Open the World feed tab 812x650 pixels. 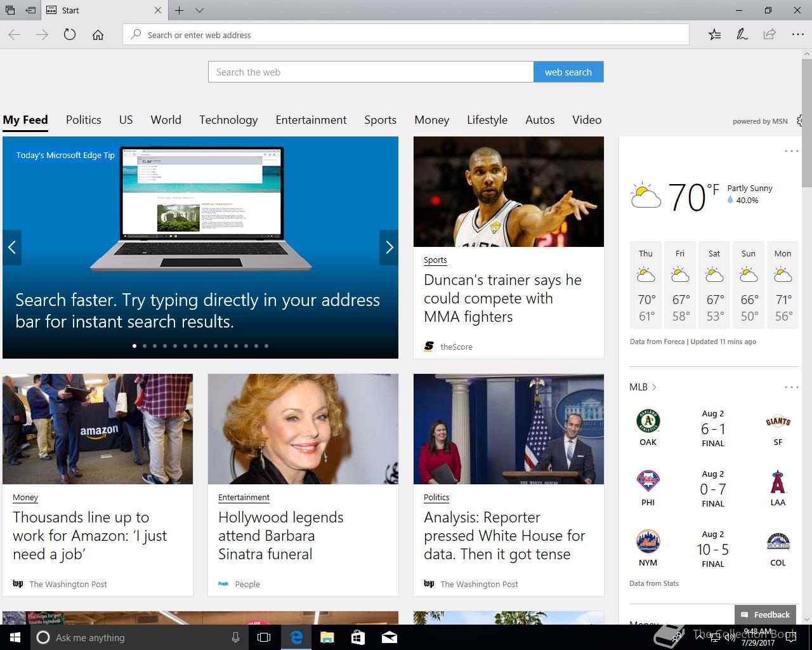(166, 120)
